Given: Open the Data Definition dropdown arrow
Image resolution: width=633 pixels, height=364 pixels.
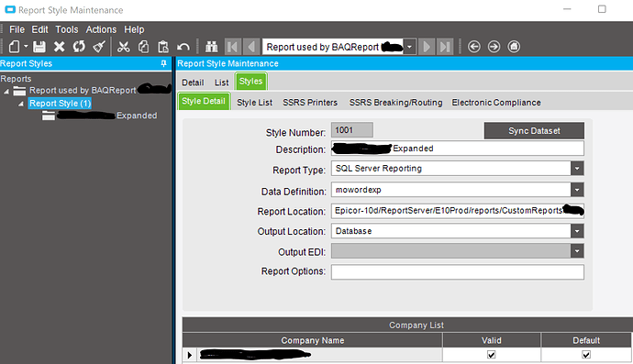Looking at the screenshot, I should coord(577,189).
